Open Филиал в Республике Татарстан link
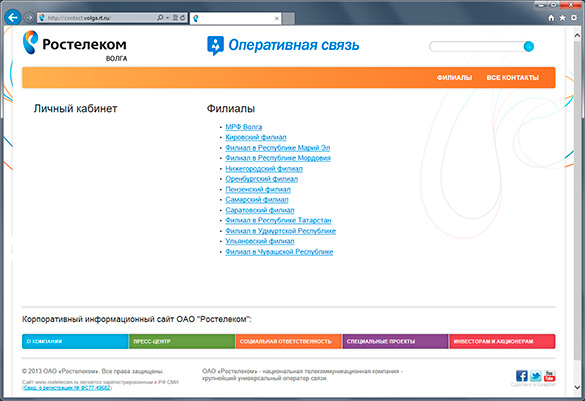 click(x=278, y=220)
